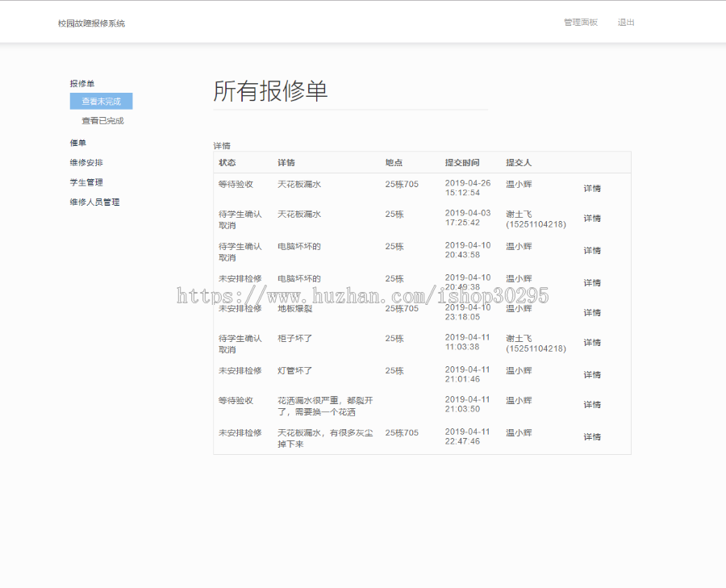Click the 灯管坏了 description cell
The image size is (726, 588).
tap(295, 370)
